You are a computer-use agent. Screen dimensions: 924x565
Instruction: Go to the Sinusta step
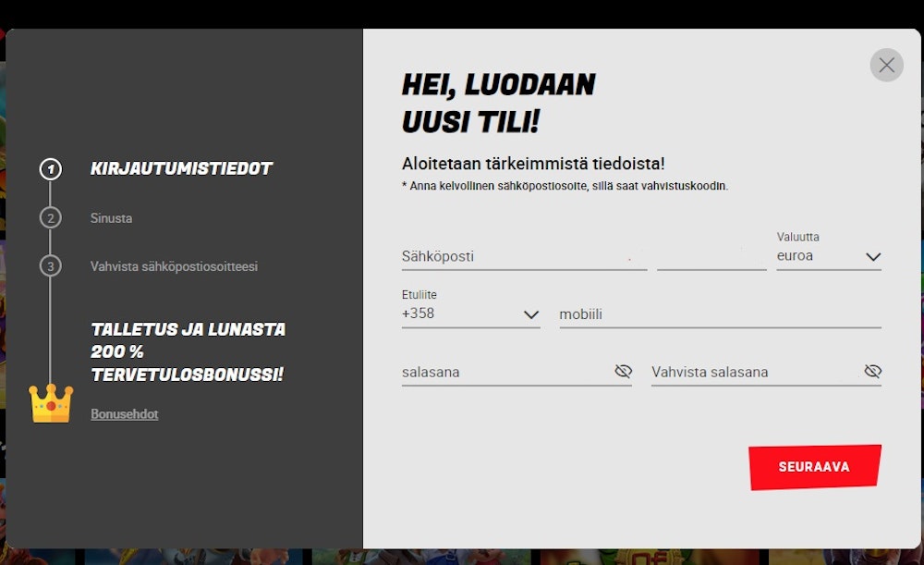(x=111, y=218)
